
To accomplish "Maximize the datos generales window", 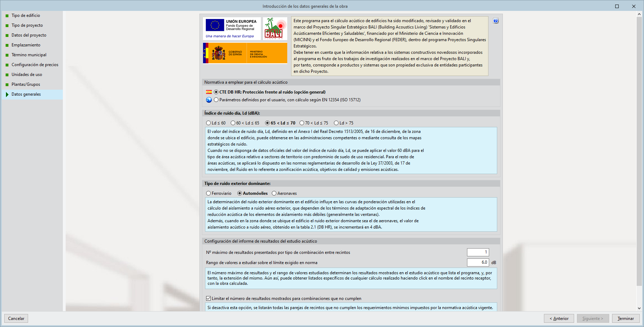I will tap(617, 6).
